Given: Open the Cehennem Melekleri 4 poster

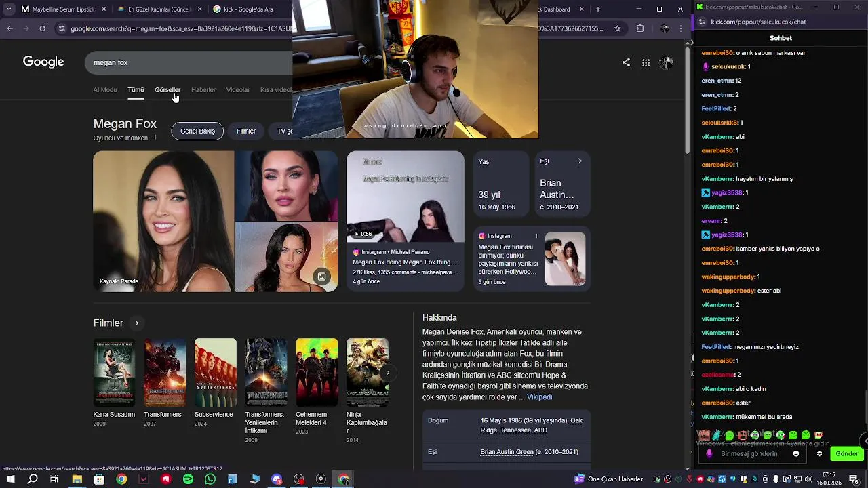Looking at the screenshot, I should (x=317, y=373).
